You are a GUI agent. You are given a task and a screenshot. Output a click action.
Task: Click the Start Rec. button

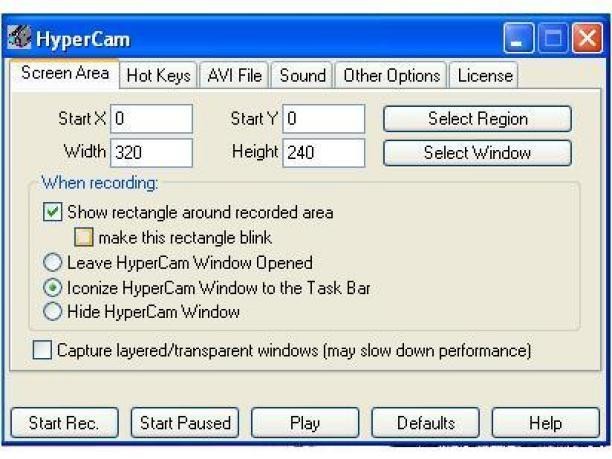click(64, 423)
